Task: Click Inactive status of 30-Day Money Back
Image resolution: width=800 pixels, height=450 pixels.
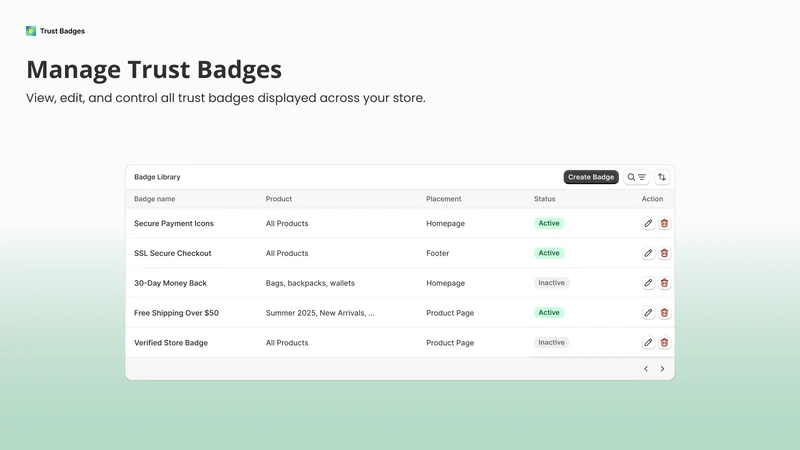Action: coord(552,283)
